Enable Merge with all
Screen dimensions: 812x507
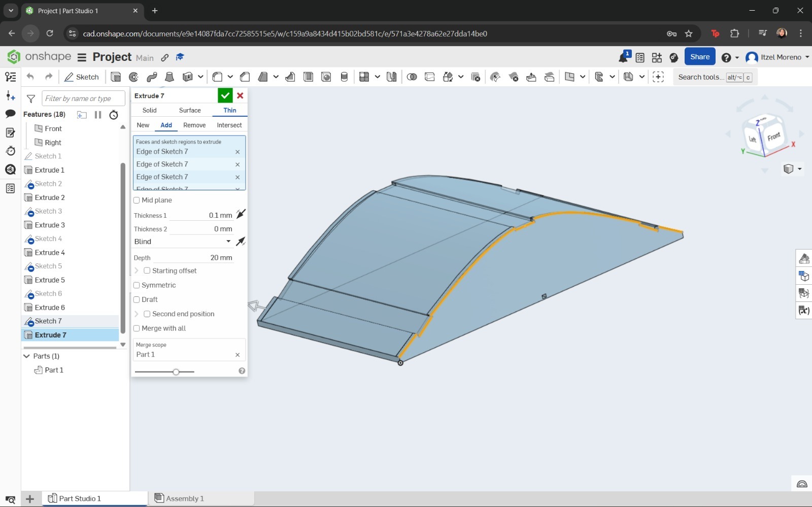pyautogui.click(x=136, y=328)
